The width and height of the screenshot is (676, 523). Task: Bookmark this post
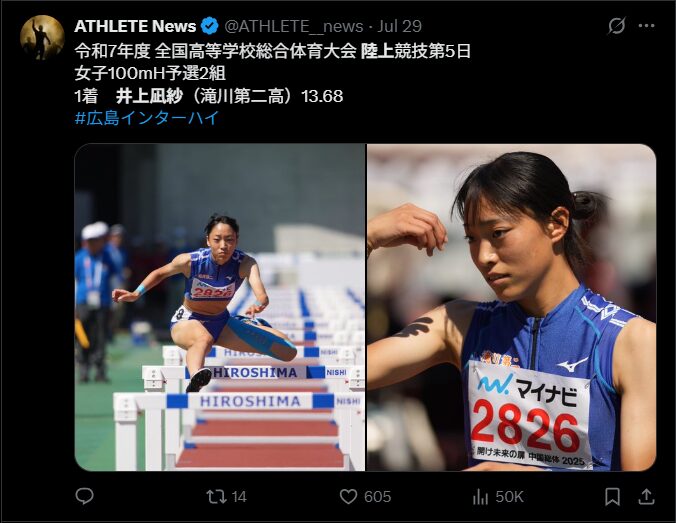click(x=612, y=497)
